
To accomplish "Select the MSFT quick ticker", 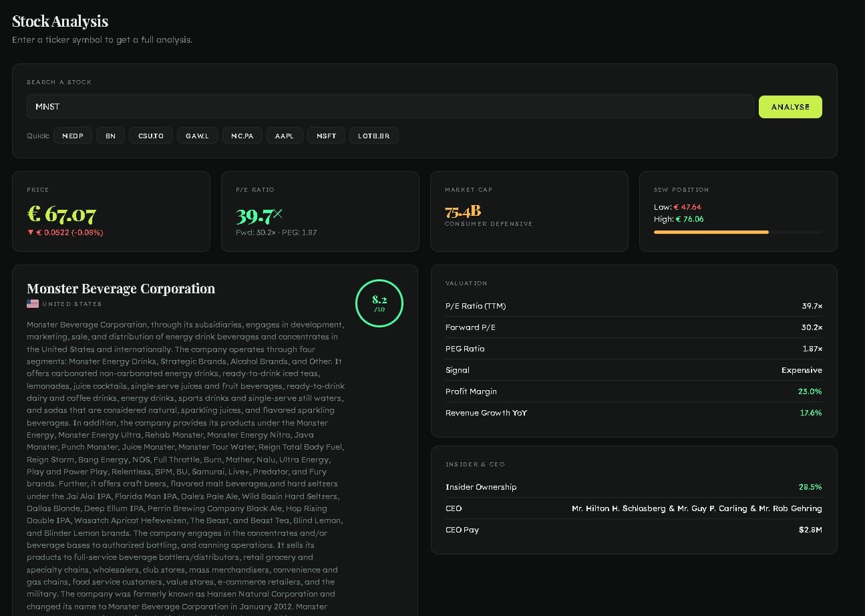I will tap(326, 136).
